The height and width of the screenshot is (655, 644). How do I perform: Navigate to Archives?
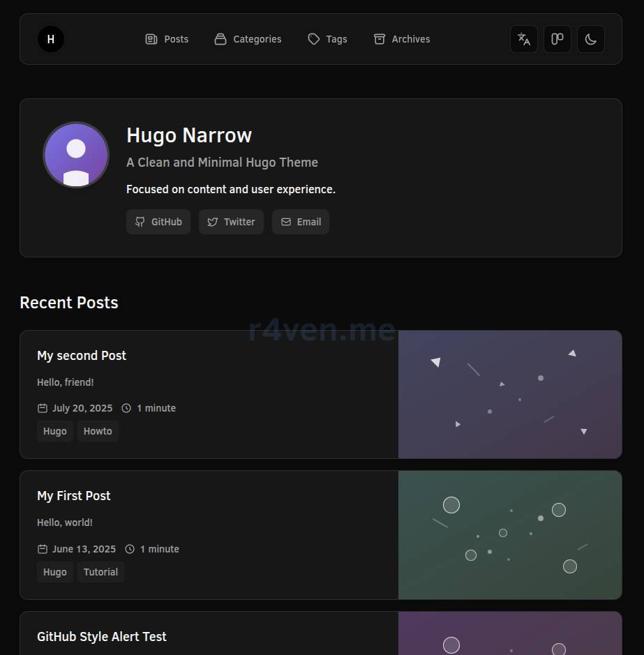pyautogui.click(x=402, y=39)
